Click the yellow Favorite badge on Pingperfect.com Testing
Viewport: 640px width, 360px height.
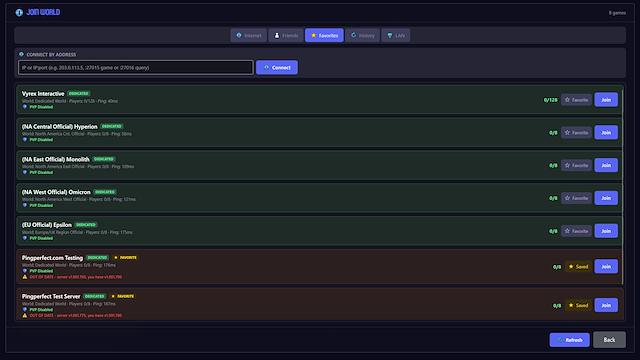126,258
